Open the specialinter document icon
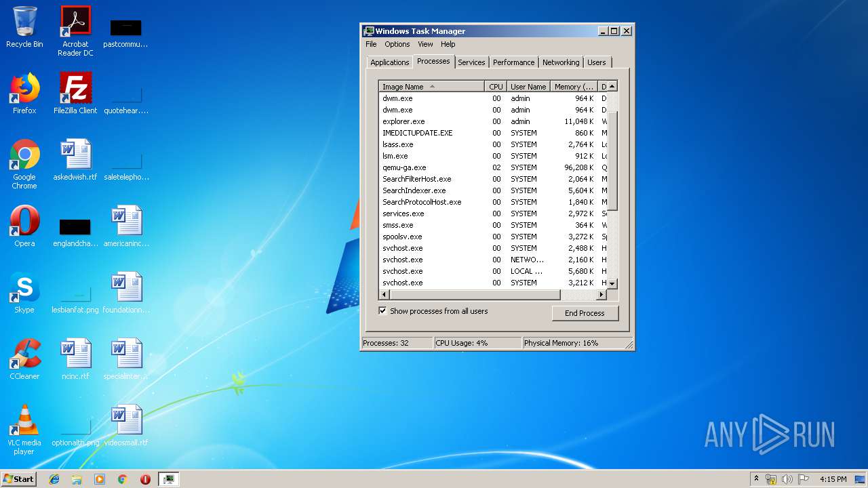Image resolution: width=868 pixels, height=488 pixels. coord(126,359)
